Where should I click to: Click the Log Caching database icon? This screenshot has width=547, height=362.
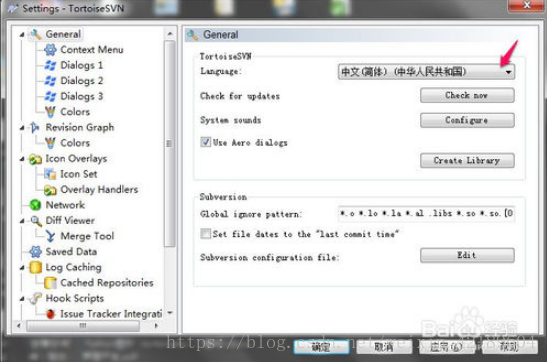coord(35,267)
